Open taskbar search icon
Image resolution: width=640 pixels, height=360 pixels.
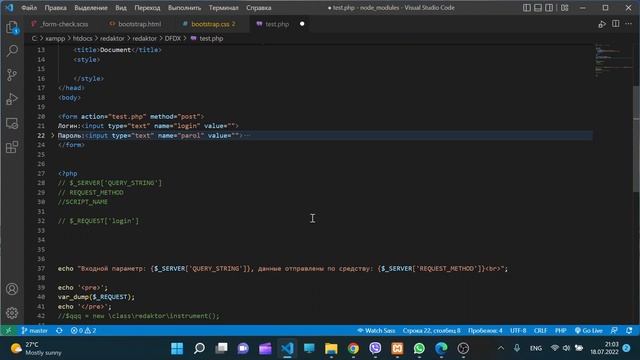[x=199, y=348]
